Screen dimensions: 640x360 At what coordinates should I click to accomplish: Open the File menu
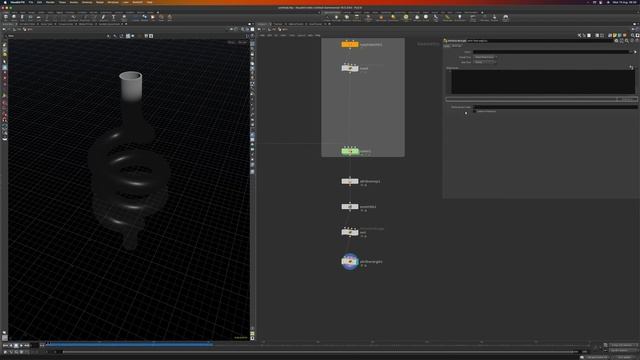coord(31,2)
